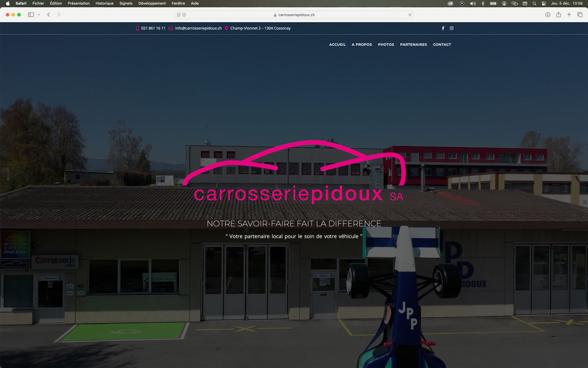Go back to the previous page
Screen dimensions: 588x368
49,15
